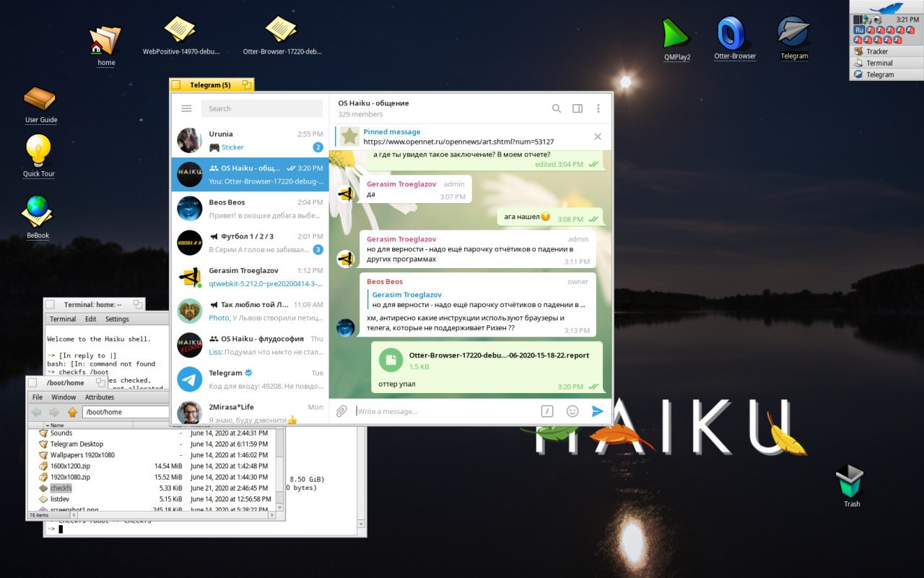The height and width of the screenshot is (578, 924).
Task: Click the send message paper plane
Action: (x=597, y=411)
